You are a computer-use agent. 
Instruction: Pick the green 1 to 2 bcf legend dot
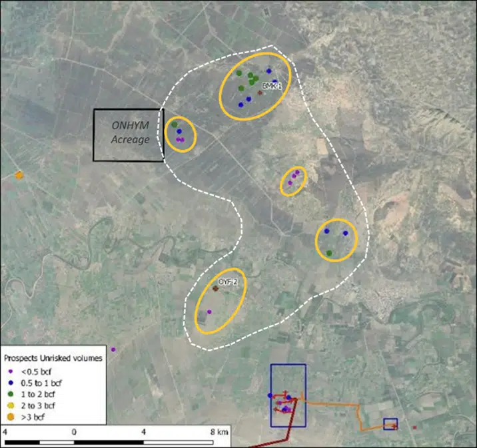tap(11, 394)
